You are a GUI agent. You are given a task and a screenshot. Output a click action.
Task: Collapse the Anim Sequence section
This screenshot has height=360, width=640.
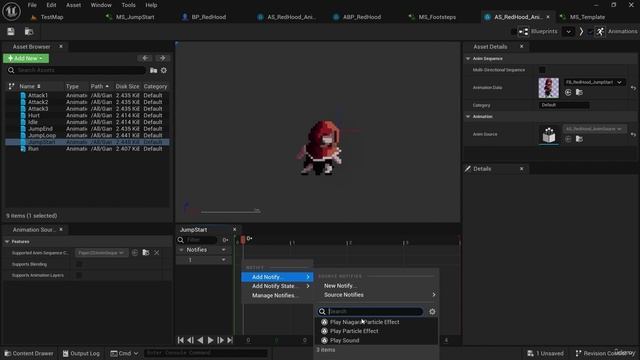[x=468, y=58]
